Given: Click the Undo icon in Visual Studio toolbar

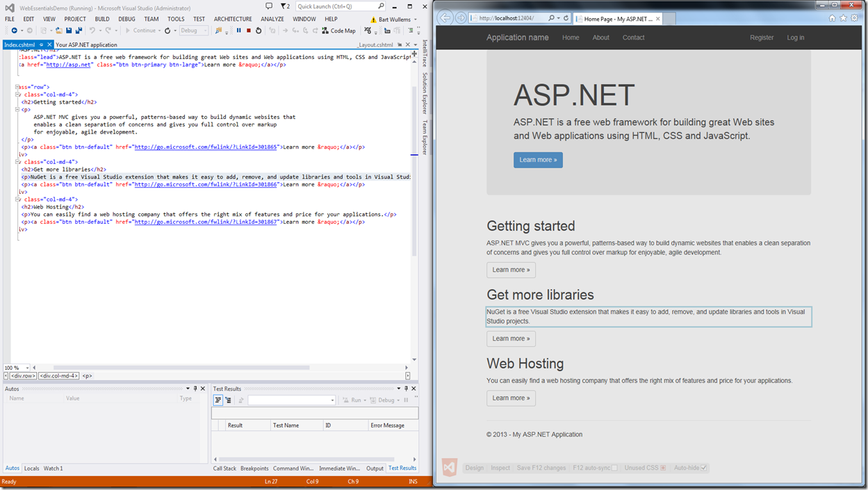Looking at the screenshot, I should [x=92, y=31].
